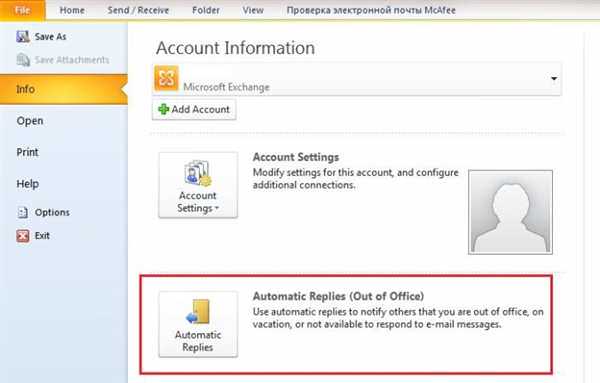Open the File tab

(x=23, y=10)
